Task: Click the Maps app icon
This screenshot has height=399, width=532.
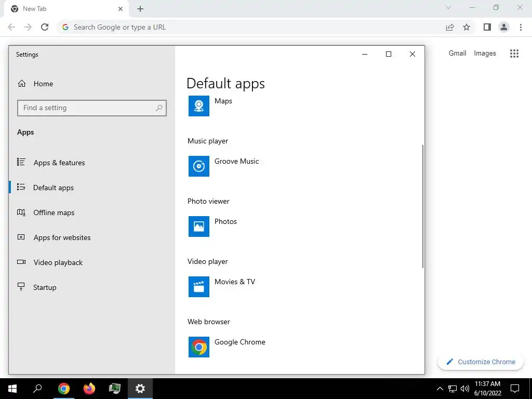Action: point(199,106)
